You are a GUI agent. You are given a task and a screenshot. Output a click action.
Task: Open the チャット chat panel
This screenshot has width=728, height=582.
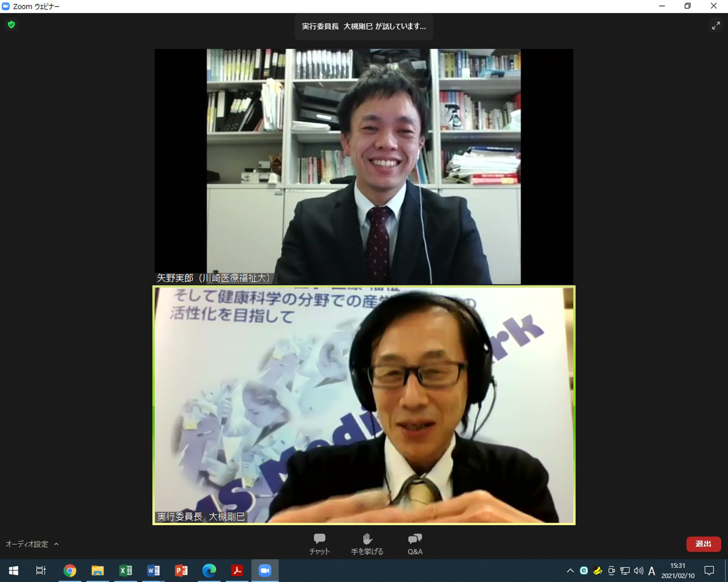pos(320,544)
